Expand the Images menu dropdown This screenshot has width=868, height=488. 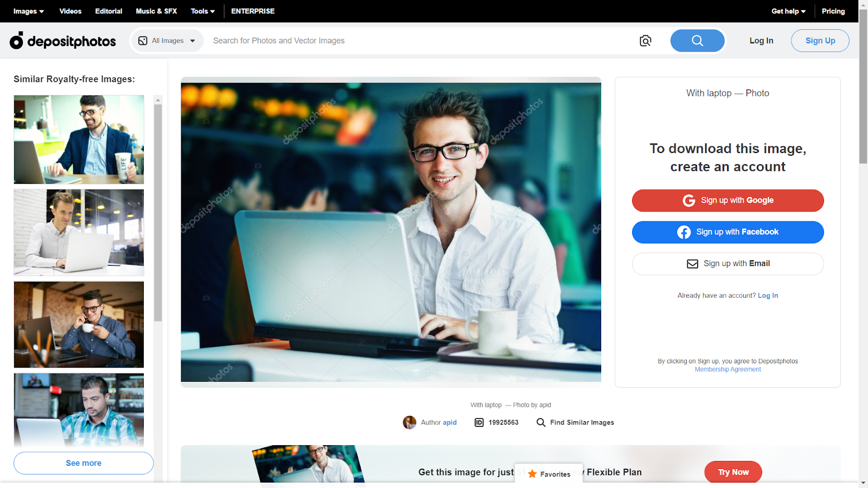pos(29,11)
